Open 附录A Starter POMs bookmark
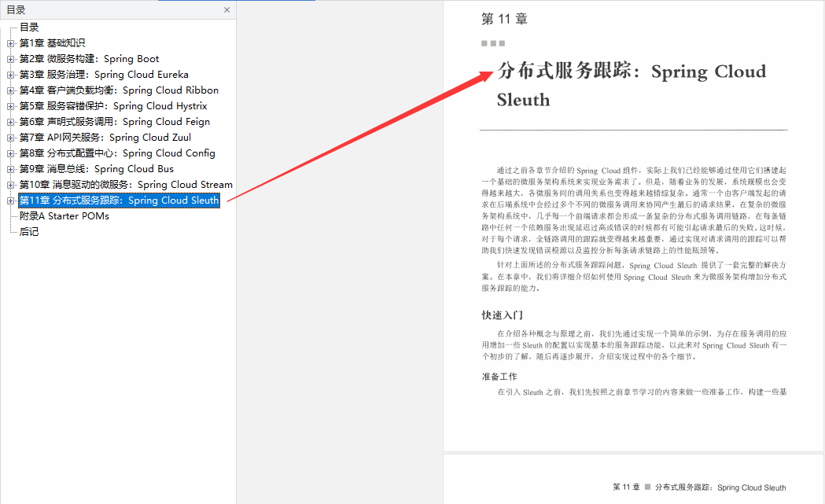The height and width of the screenshot is (504, 825). 64,216
